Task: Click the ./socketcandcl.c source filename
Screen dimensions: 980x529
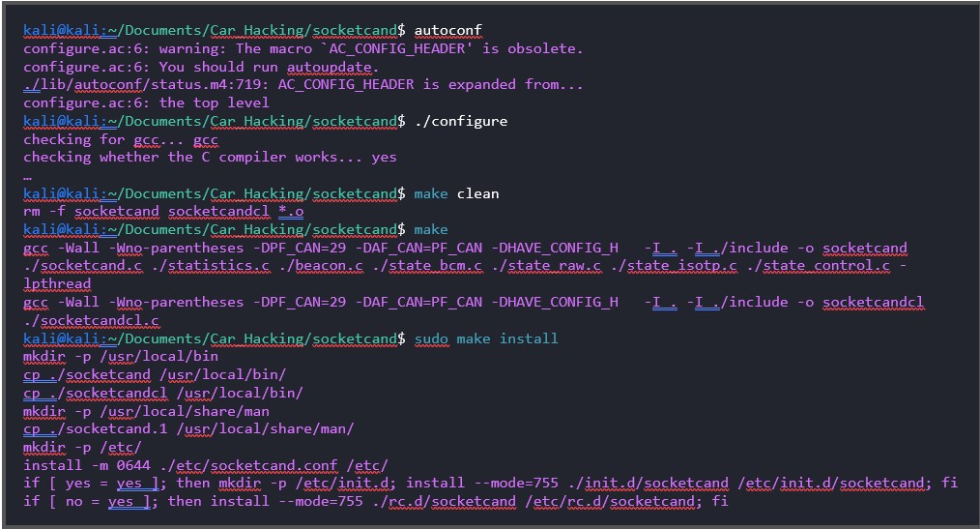Action: click(91, 320)
